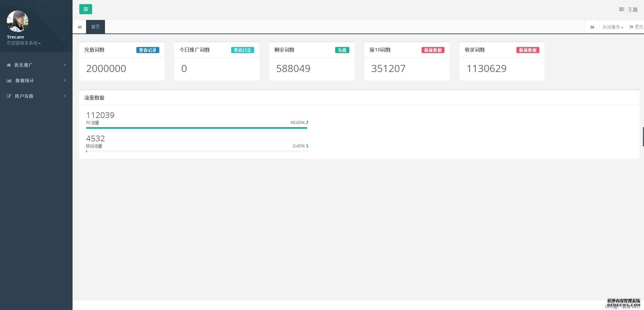
Task: Click the green hamburger menu toggle button
Action: tap(85, 9)
